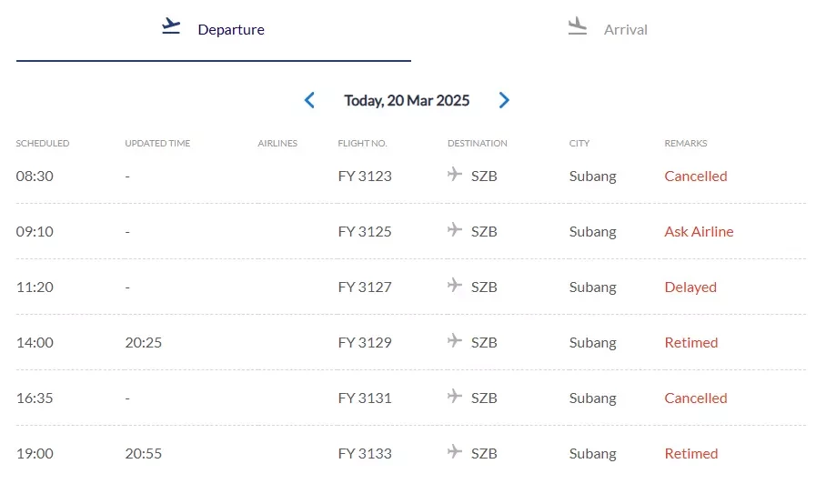Viewport: 816px width, 504px height.
Task: Select updated time 20:25 for FY 3129
Action: point(143,343)
